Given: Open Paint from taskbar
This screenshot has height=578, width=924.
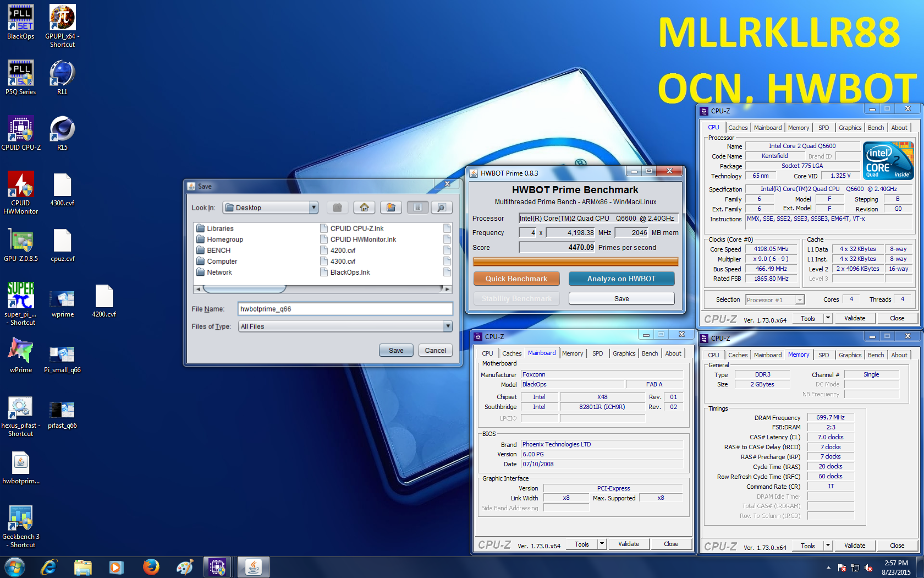Looking at the screenshot, I should coord(184,567).
